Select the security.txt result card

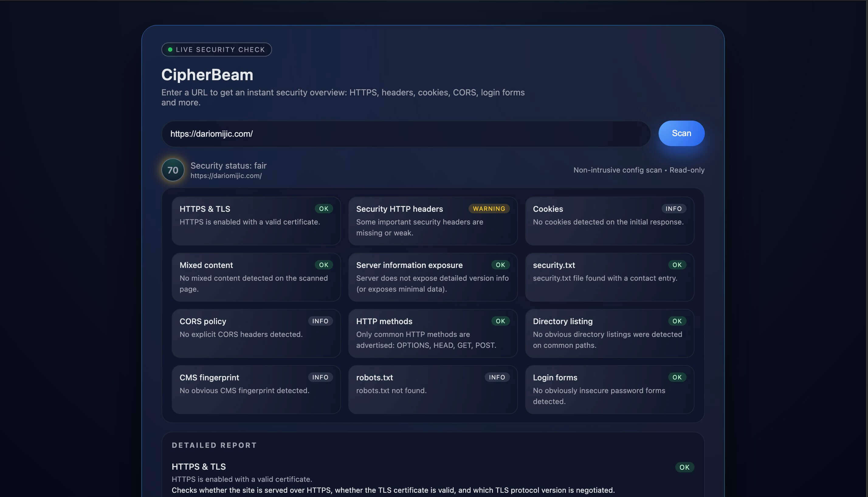tap(609, 277)
